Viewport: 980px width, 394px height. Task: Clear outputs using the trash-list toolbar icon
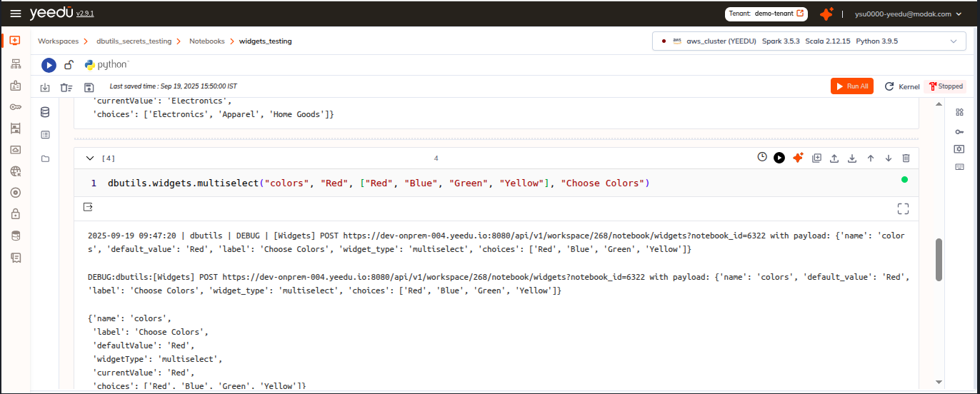[66, 87]
